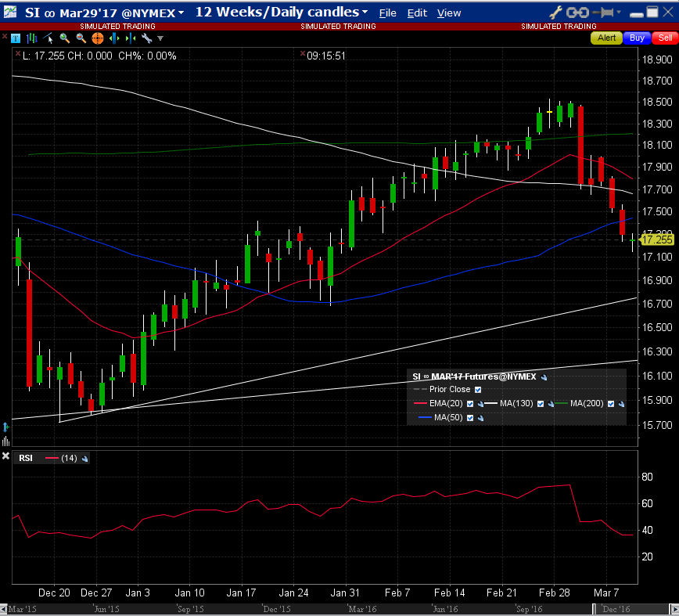Open 12 Weeks/Daily candles period dropdown
The width and height of the screenshot is (679, 616).
coord(282,13)
